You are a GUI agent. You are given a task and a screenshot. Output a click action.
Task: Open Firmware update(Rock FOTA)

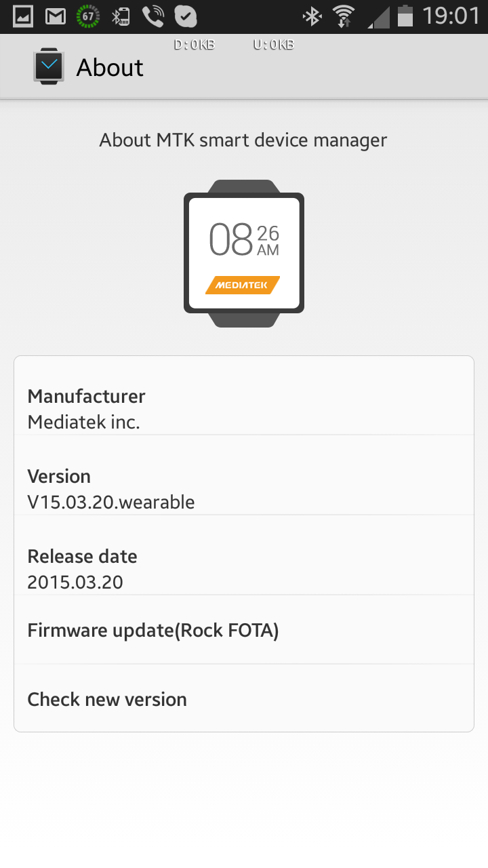(x=244, y=630)
